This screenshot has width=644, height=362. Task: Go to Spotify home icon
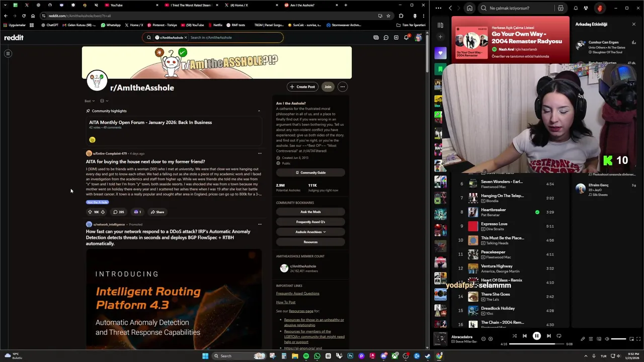(x=469, y=8)
